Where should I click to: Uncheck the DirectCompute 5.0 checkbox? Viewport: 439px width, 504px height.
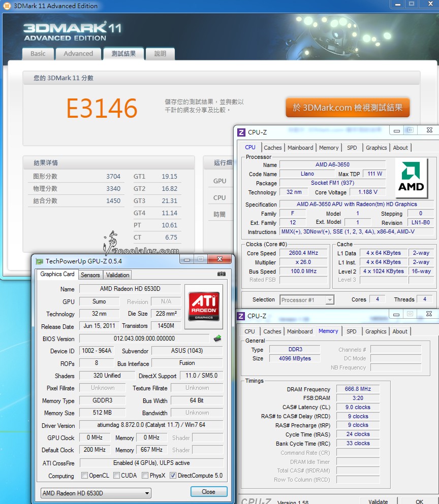(173, 475)
